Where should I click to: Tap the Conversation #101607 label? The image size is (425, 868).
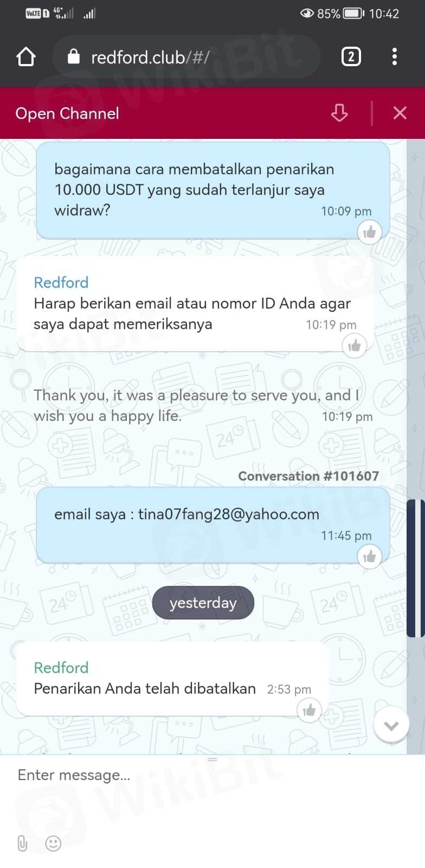[x=308, y=476]
